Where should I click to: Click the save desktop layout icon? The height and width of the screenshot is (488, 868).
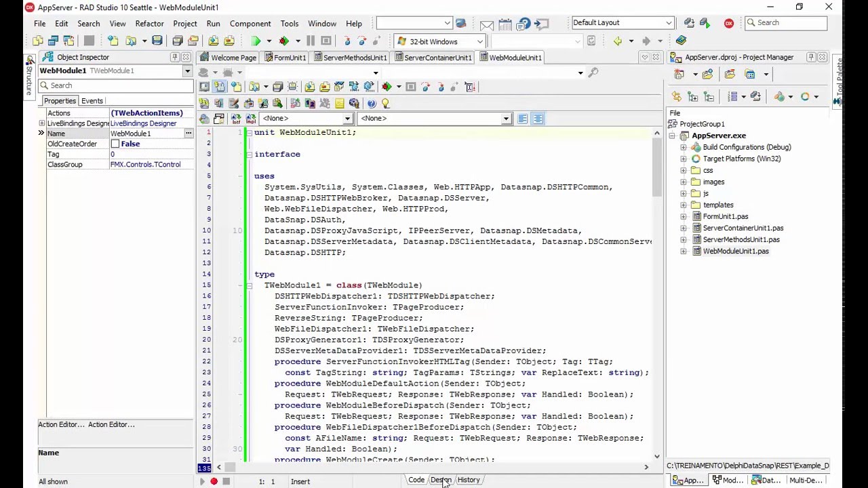[x=689, y=23]
